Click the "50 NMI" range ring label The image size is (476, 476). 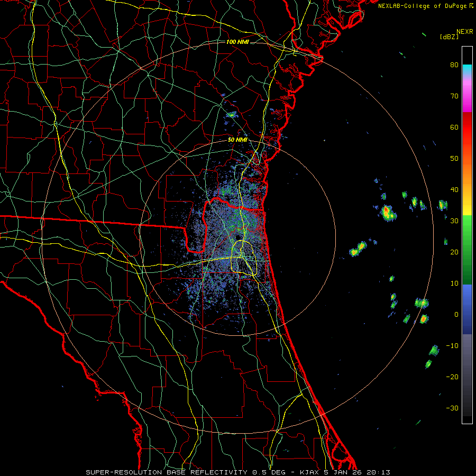click(x=237, y=140)
